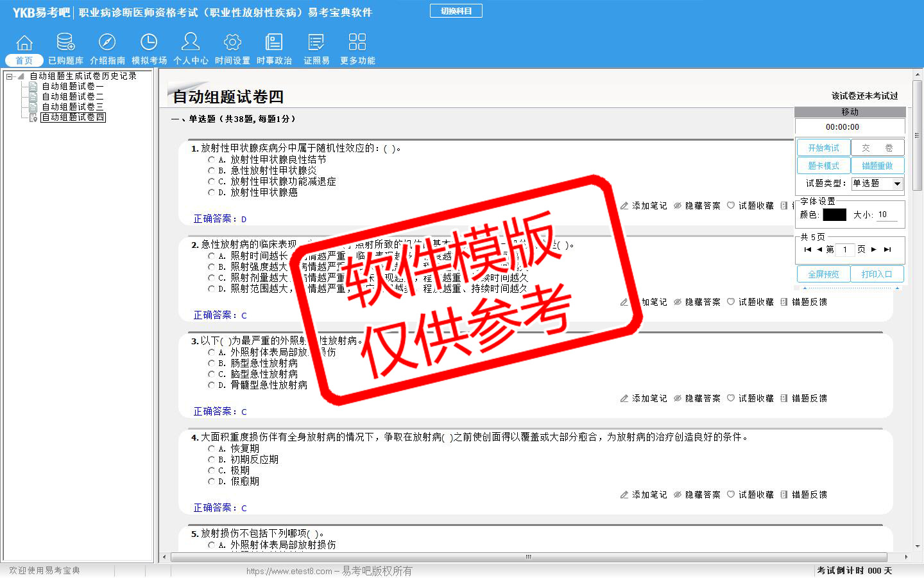Open 个人中心 user icon
924x578 pixels.
(x=191, y=42)
